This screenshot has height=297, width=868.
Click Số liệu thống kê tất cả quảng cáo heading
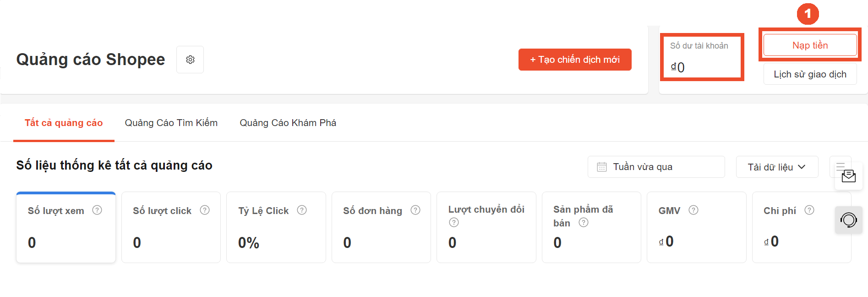click(115, 165)
